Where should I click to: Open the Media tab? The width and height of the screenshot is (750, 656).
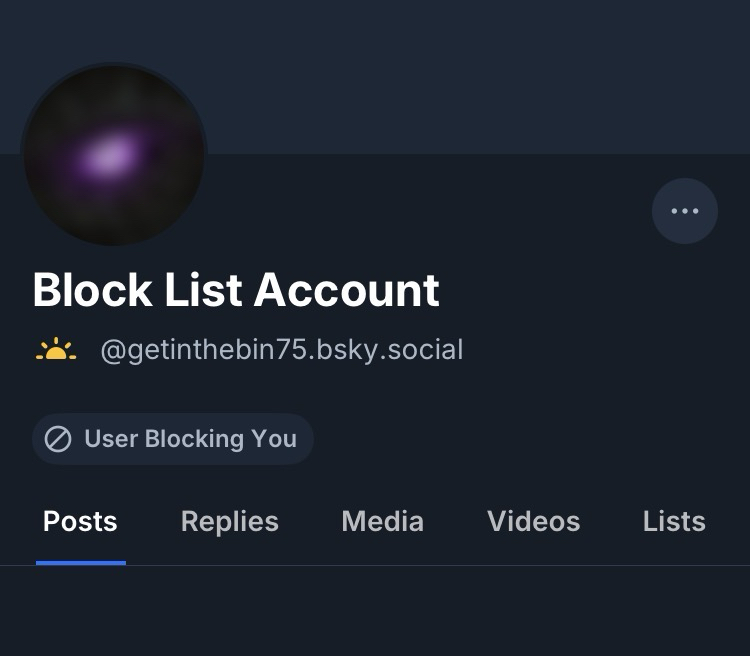click(382, 521)
